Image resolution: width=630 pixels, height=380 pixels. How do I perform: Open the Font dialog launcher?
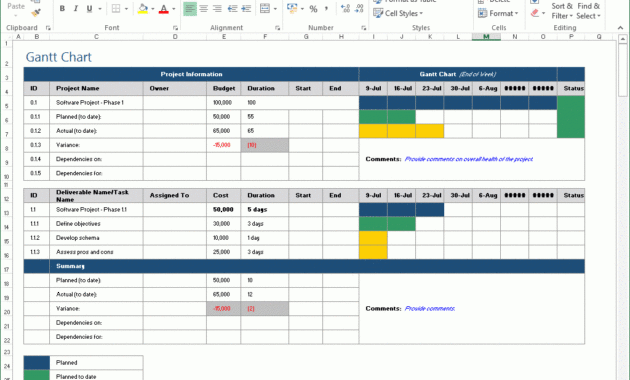click(x=175, y=28)
